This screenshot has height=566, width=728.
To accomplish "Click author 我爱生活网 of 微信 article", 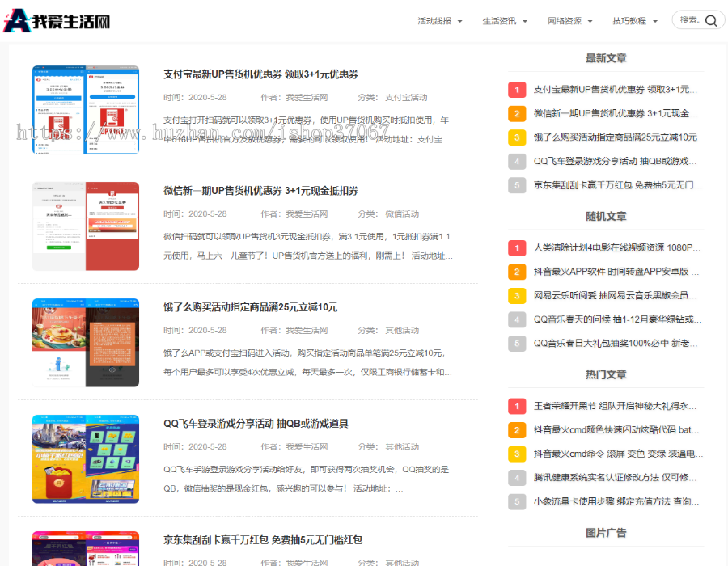I will coord(307,214).
